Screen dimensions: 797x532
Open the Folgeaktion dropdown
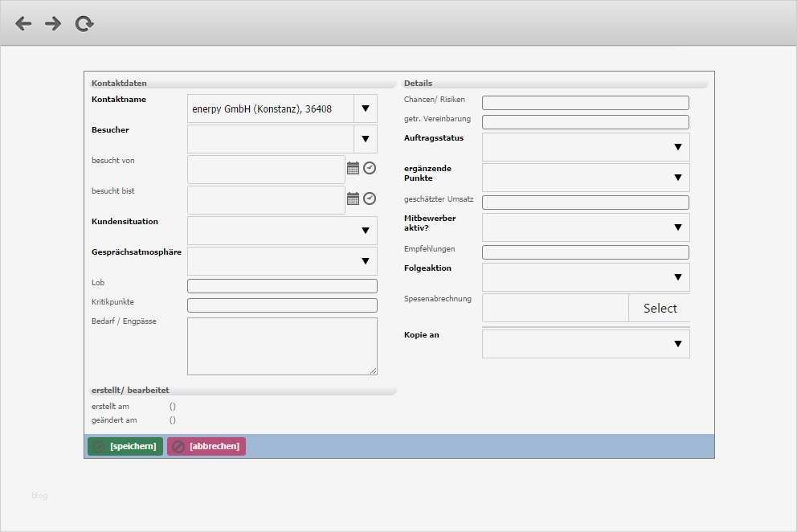(586, 277)
